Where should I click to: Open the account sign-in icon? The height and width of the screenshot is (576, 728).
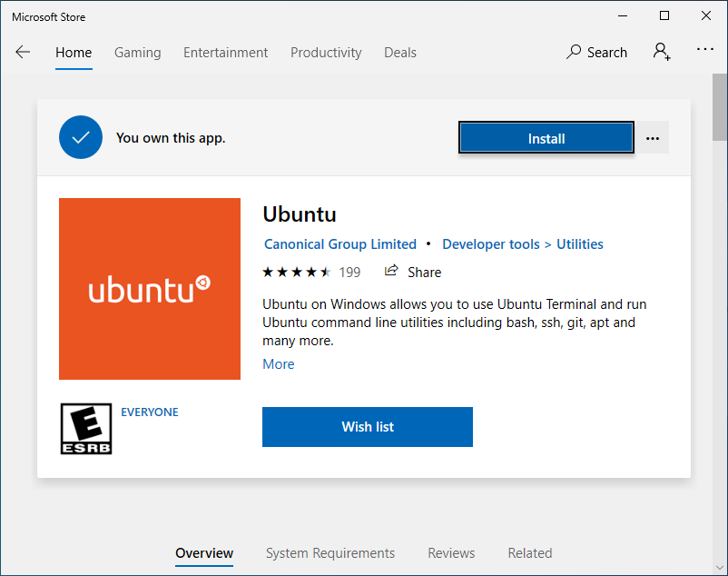click(x=662, y=52)
